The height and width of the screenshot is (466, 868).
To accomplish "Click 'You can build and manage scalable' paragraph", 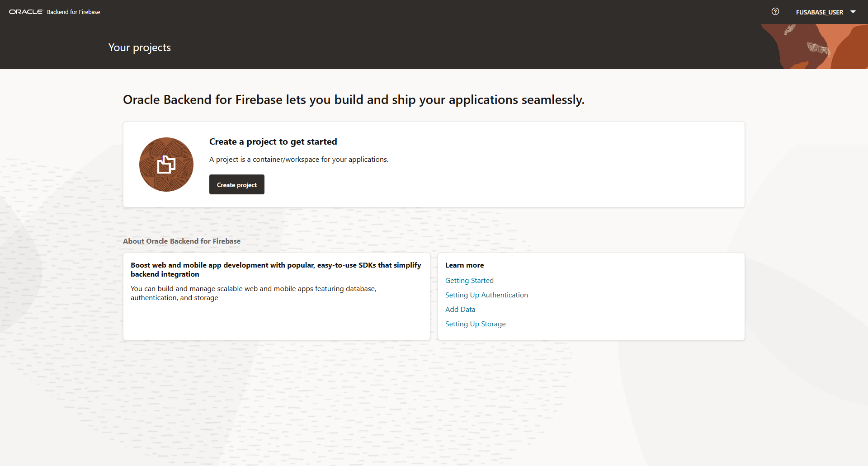I will [254, 293].
